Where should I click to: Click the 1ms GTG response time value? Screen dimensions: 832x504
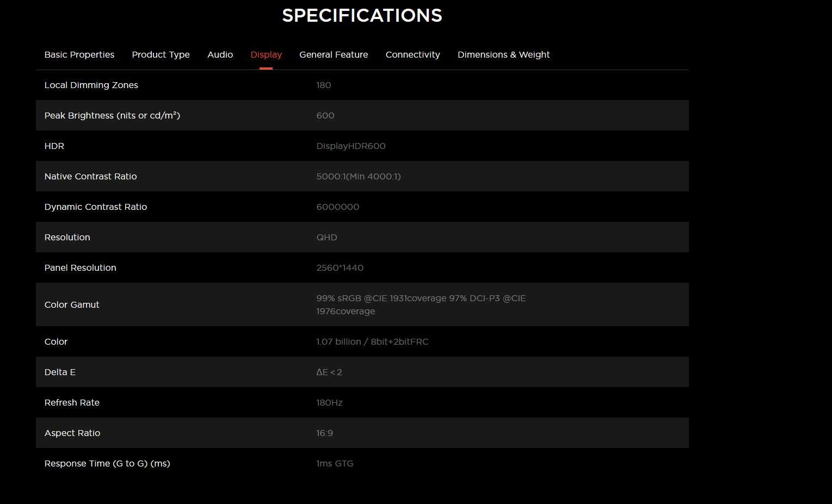335,463
